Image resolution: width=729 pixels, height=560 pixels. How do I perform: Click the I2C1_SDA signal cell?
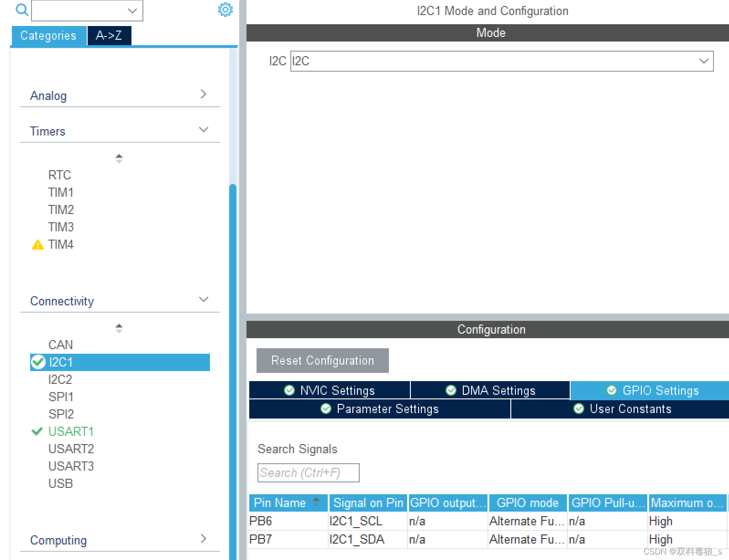368,539
